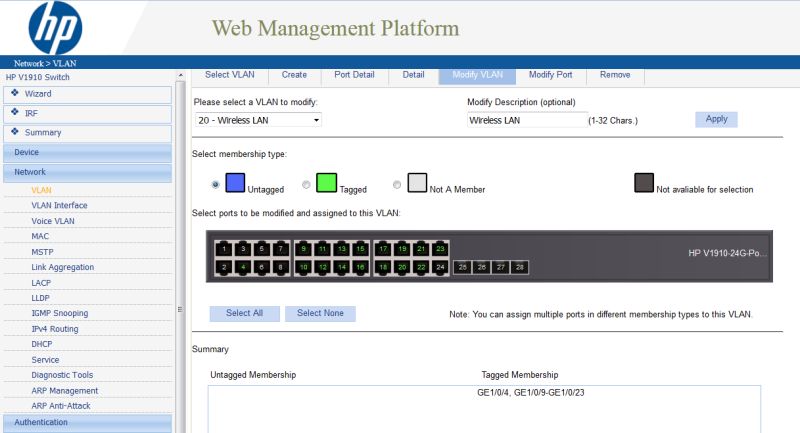The width and height of the screenshot is (800, 433).
Task: Click the Modify Description text field
Action: click(x=527, y=120)
